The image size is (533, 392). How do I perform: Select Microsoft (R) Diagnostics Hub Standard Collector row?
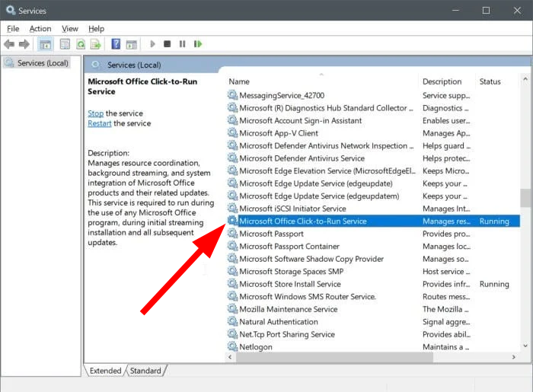coord(373,108)
